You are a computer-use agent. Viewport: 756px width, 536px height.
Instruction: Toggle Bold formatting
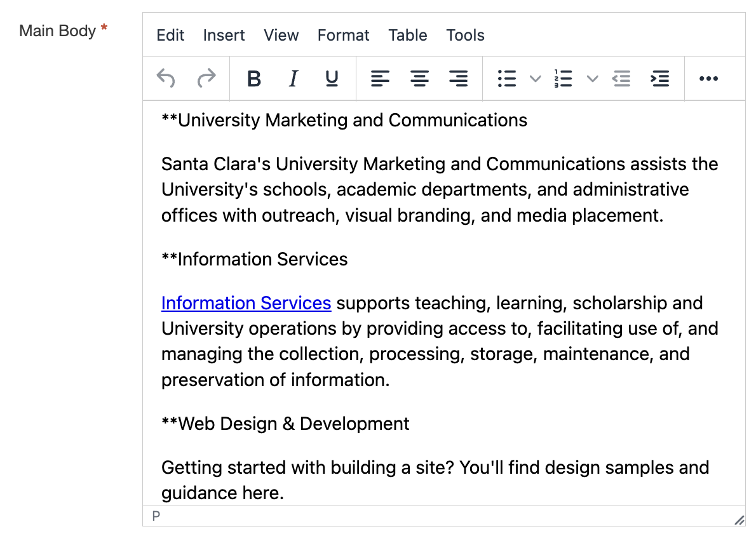click(x=254, y=78)
